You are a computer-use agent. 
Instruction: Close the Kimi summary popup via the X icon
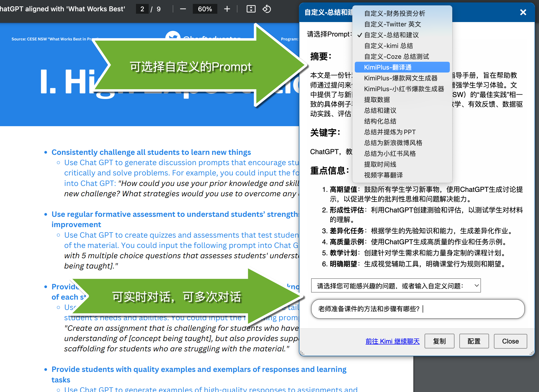tap(523, 12)
